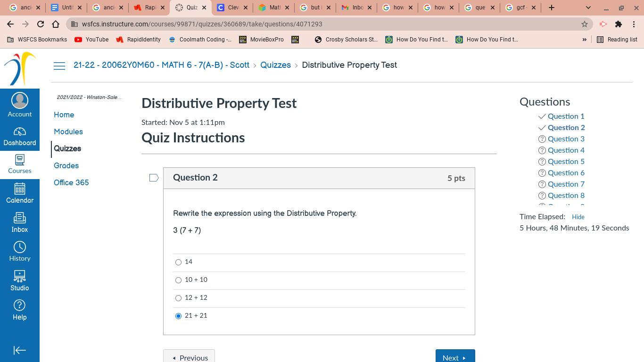Image resolution: width=644 pixels, height=362 pixels.
Task: Open the Quizzes breadcrumb link
Action: tap(275, 66)
